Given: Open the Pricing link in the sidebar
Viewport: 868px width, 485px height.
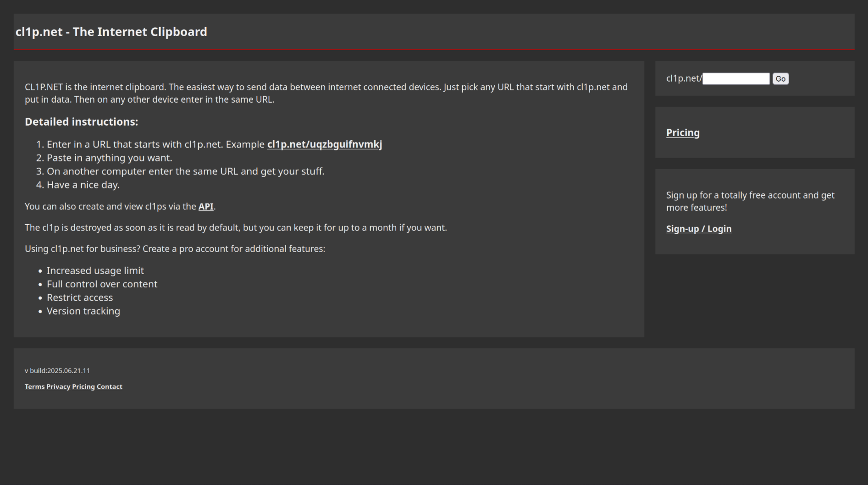Looking at the screenshot, I should (682, 133).
